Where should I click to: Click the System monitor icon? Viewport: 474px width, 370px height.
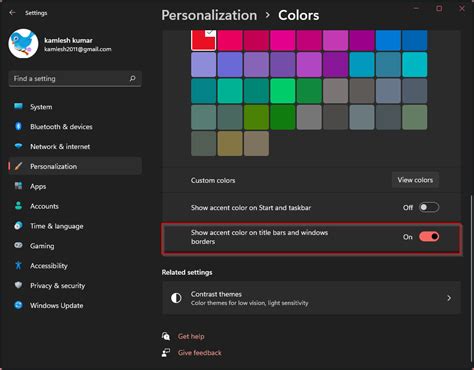tap(18, 106)
